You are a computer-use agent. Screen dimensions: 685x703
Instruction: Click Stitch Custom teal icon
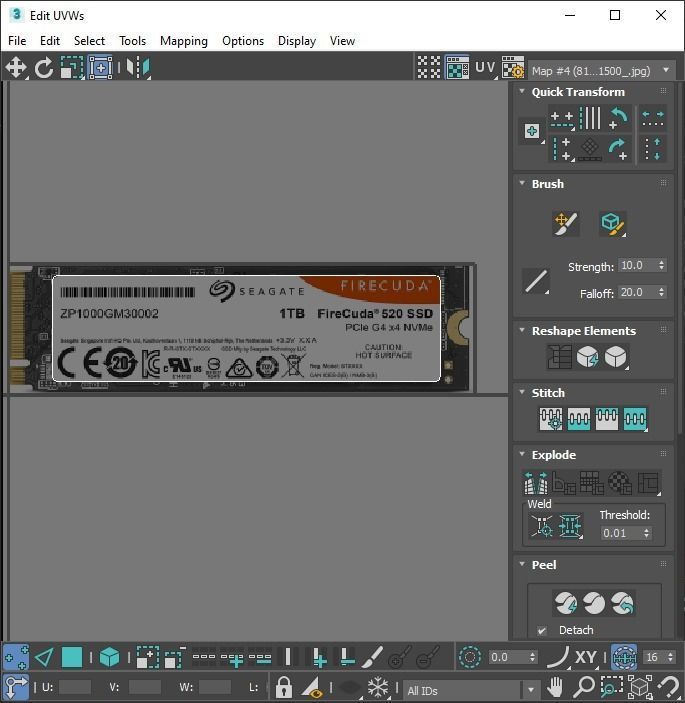pyautogui.click(x=635, y=419)
